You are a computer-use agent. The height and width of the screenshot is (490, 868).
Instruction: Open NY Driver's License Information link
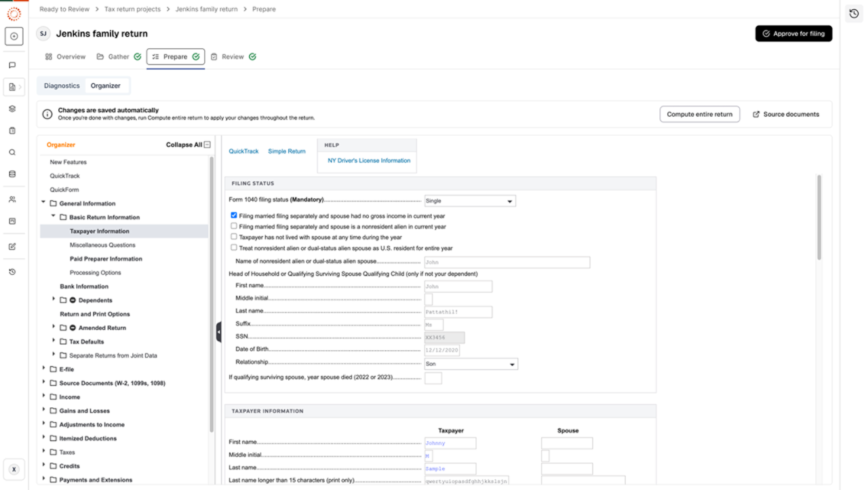369,161
